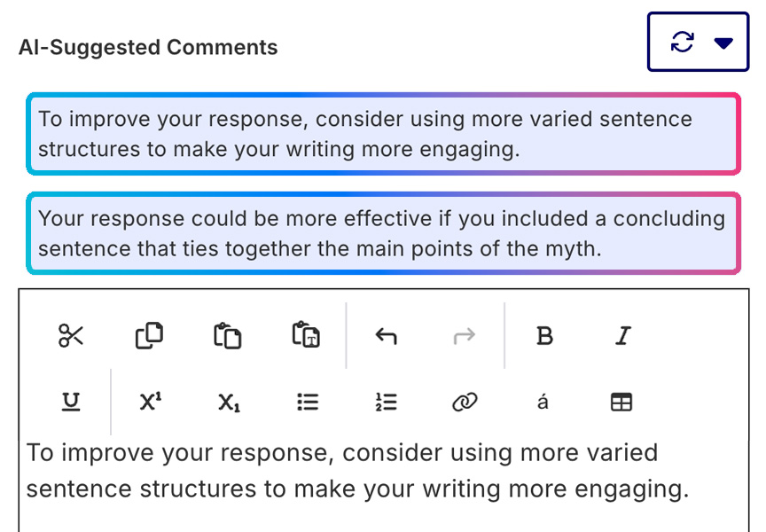The image size is (766, 532).
Task: Click the Copy icon in toolbar
Action: click(x=149, y=336)
